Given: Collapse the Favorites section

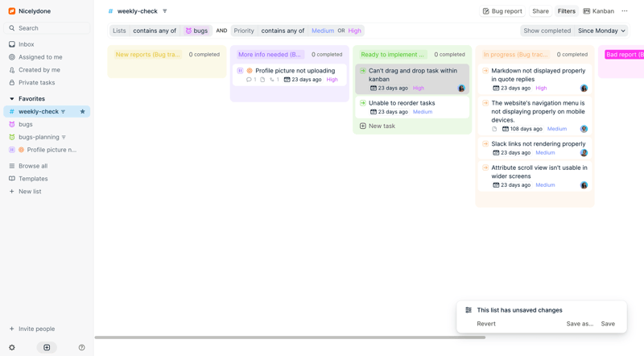Looking at the screenshot, I should pos(11,98).
